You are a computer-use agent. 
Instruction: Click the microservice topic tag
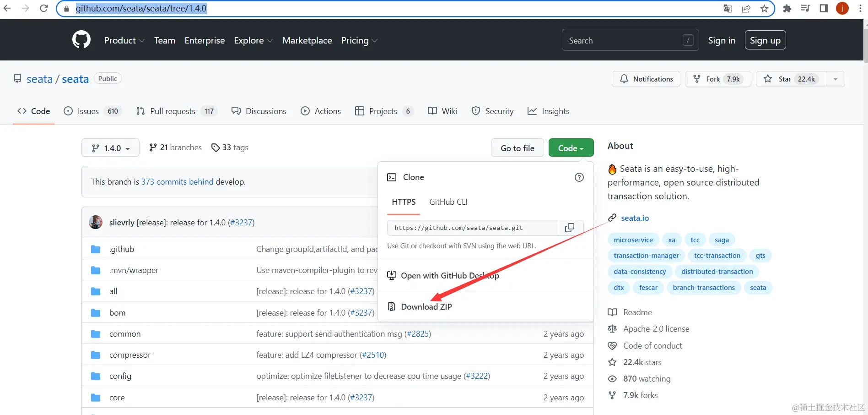(x=633, y=240)
